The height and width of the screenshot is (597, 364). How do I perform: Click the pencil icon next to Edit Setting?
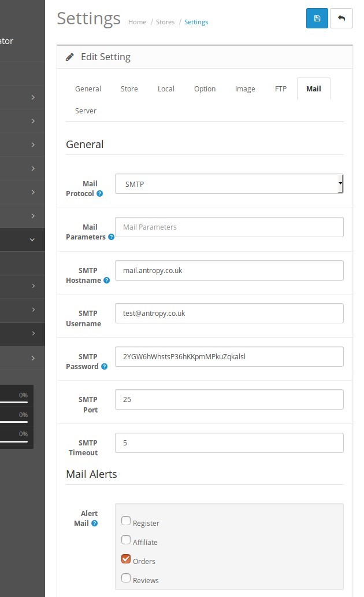tap(70, 57)
